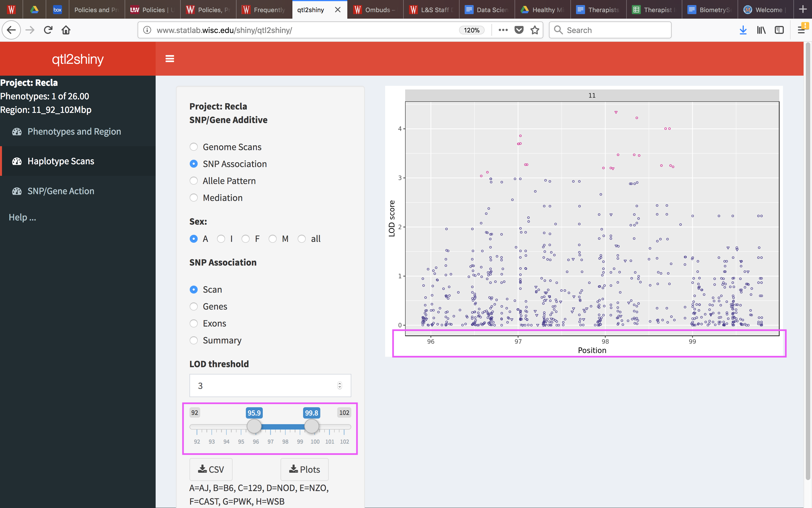Image resolution: width=812 pixels, height=508 pixels.
Task: Close the qtl2shiny tab
Action: point(337,10)
